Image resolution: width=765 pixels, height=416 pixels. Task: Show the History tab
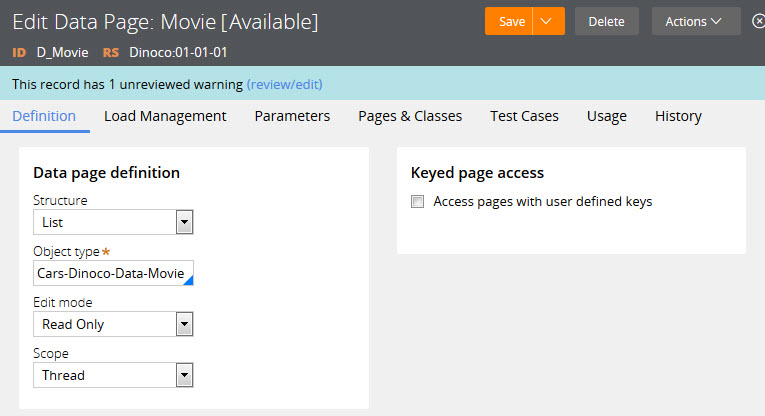click(678, 116)
